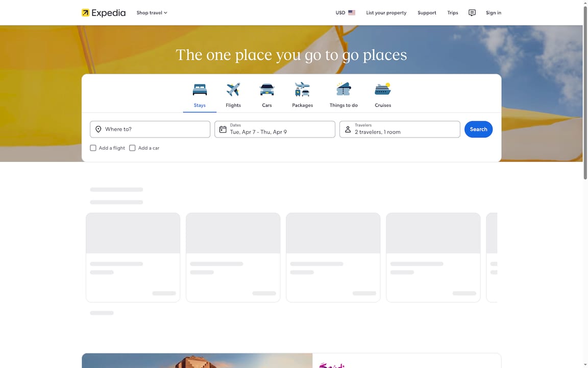Select the Packages suitcase icon
Screen dimensions: 588x368
coord(302,89)
